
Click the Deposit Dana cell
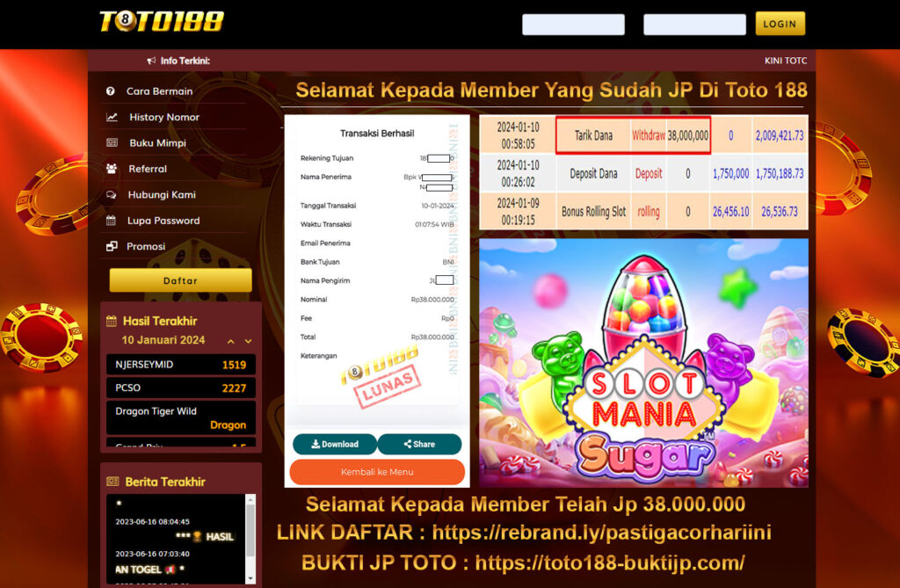click(x=593, y=173)
